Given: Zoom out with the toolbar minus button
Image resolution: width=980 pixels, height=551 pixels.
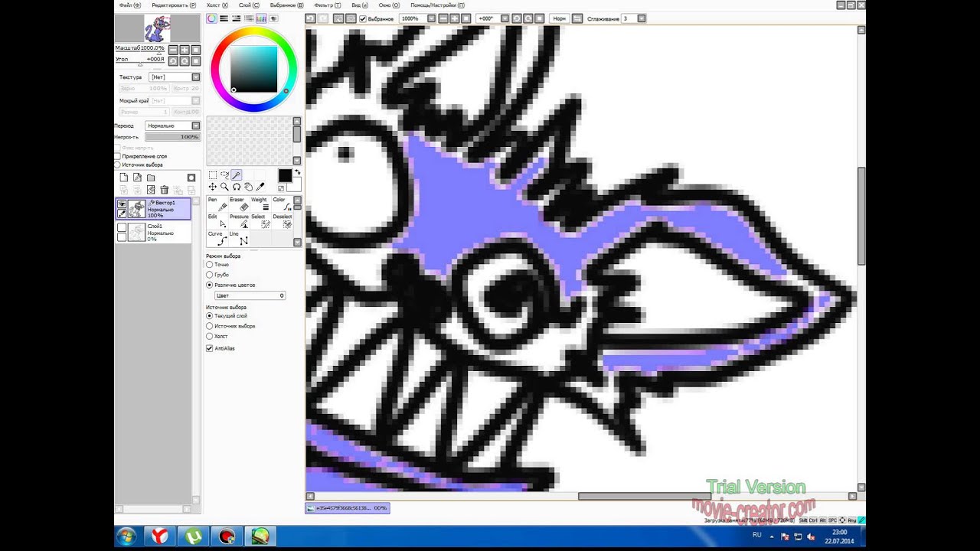Looking at the screenshot, I should pyautogui.click(x=442, y=18).
